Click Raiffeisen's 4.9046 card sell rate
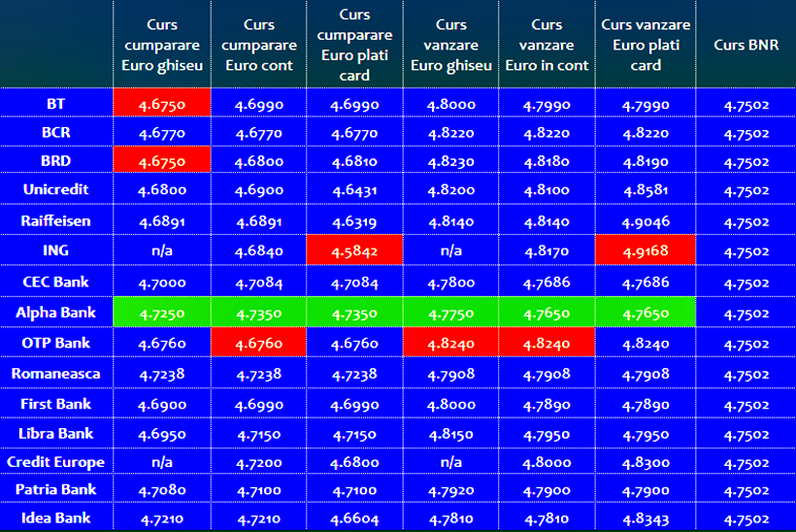 pos(646,222)
